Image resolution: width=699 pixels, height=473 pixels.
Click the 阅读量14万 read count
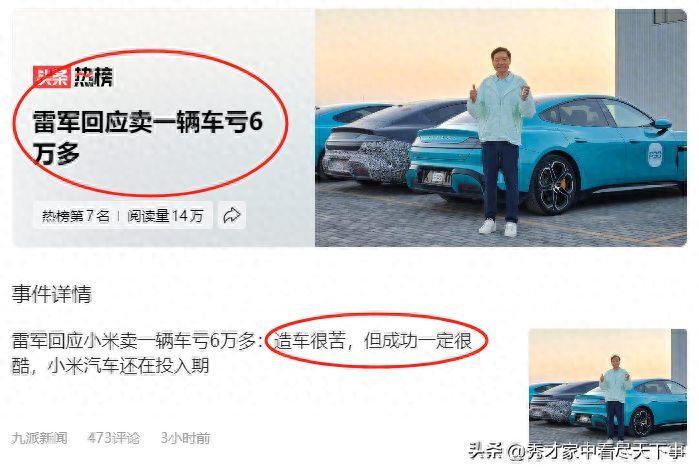pyautogui.click(x=165, y=216)
